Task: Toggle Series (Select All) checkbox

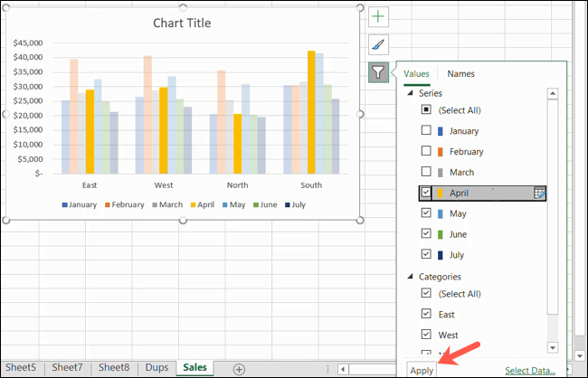Action: pyautogui.click(x=426, y=109)
